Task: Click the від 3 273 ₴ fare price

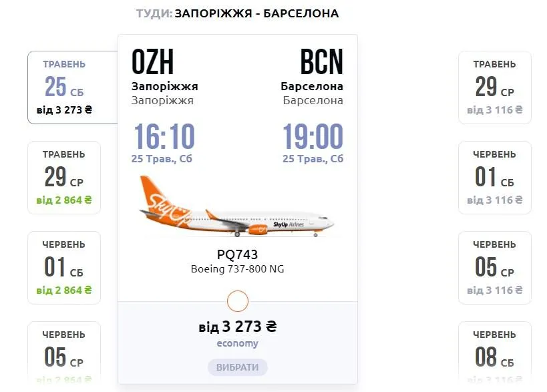Action: [x=237, y=327]
